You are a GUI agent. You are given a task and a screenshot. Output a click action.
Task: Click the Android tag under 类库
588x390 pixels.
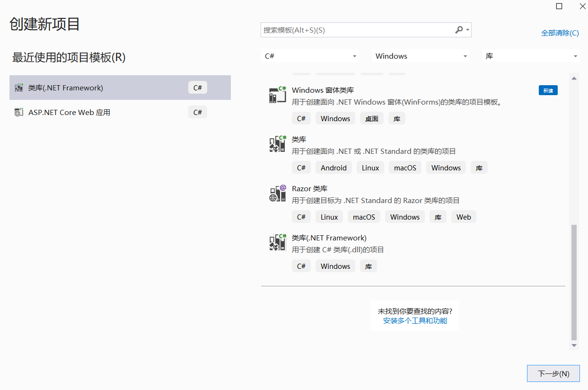(333, 168)
